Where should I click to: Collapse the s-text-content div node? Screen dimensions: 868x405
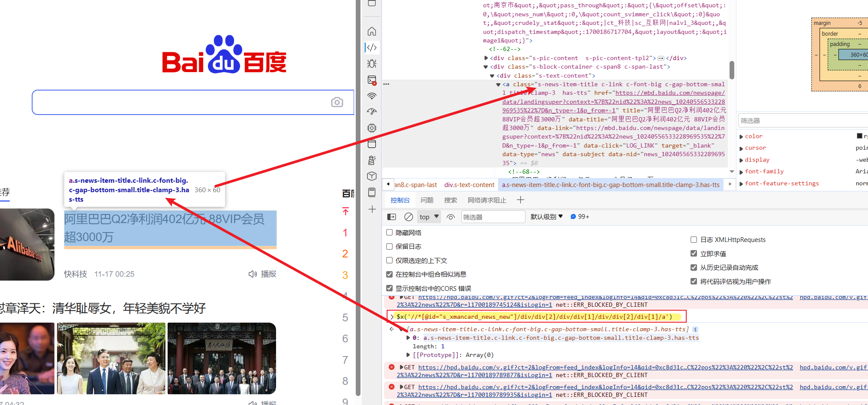[x=492, y=76]
